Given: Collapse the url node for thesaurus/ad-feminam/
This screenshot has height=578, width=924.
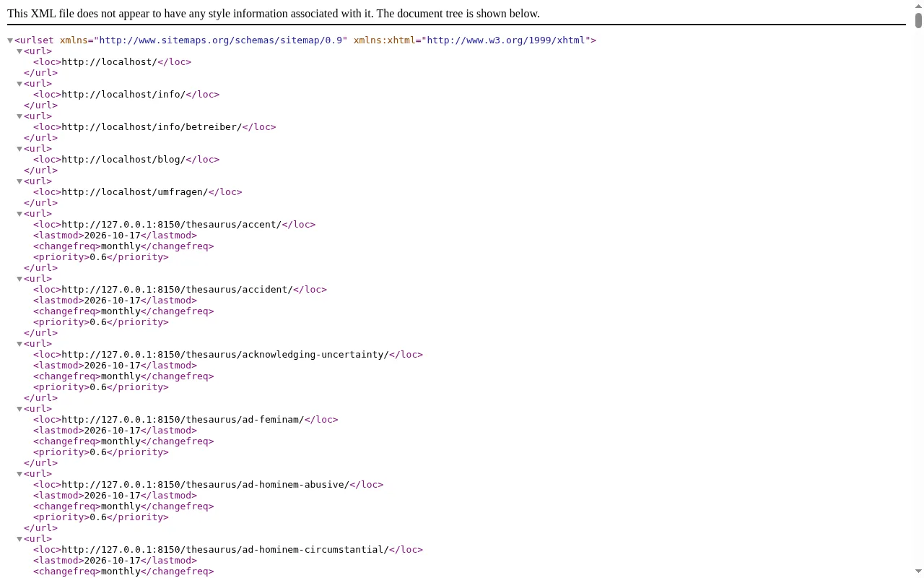Looking at the screenshot, I should coord(19,409).
